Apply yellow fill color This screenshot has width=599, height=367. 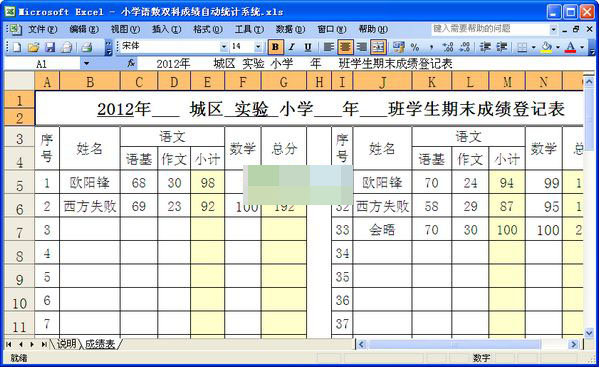tap(547, 47)
